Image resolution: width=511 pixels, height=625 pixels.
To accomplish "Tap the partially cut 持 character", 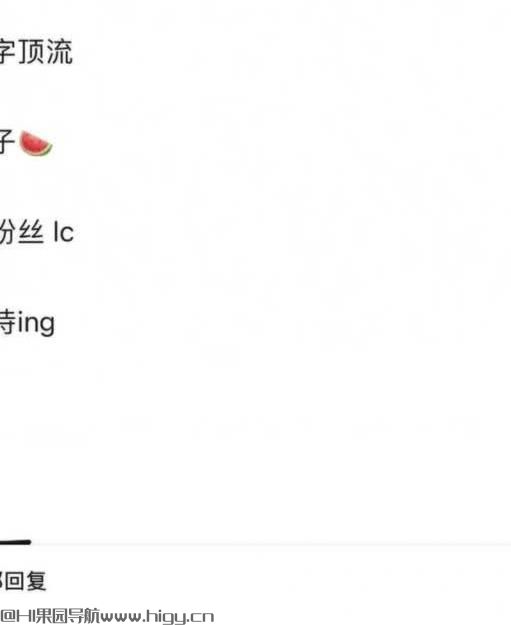I will click(x=8, y=322).
